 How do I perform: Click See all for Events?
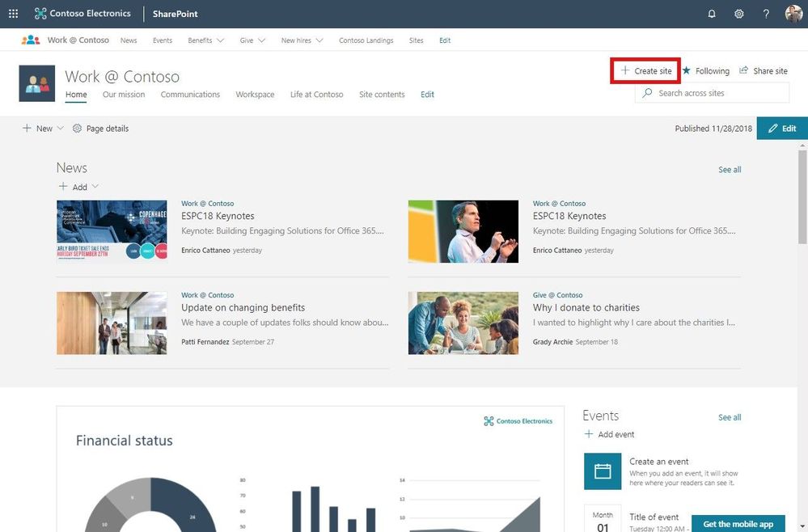click(730, 417)
